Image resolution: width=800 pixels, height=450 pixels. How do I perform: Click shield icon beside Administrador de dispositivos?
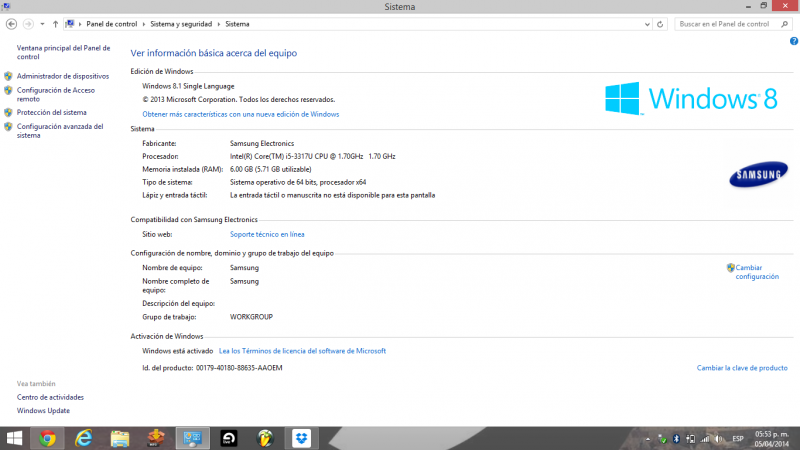[x=8, y=76]
